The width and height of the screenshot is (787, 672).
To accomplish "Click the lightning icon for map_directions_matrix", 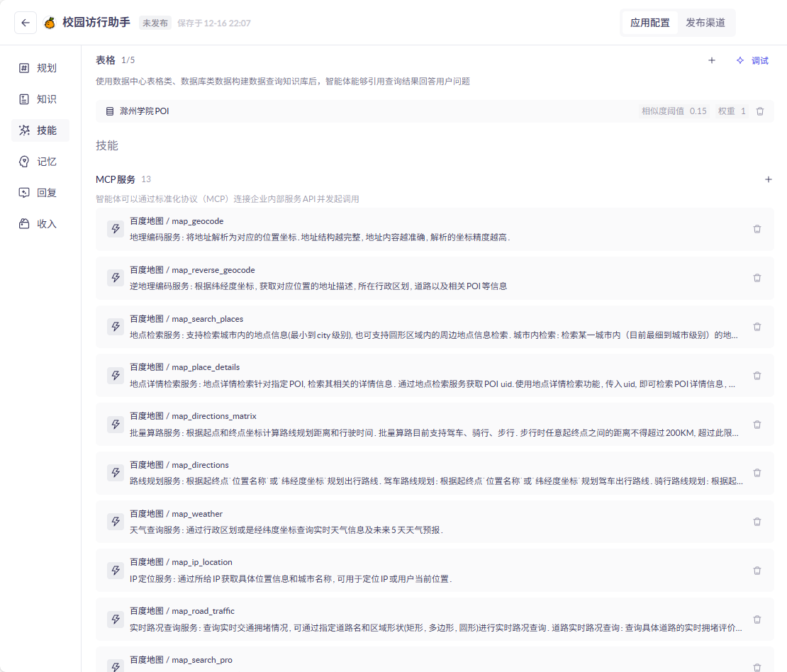I will point(116,425).
